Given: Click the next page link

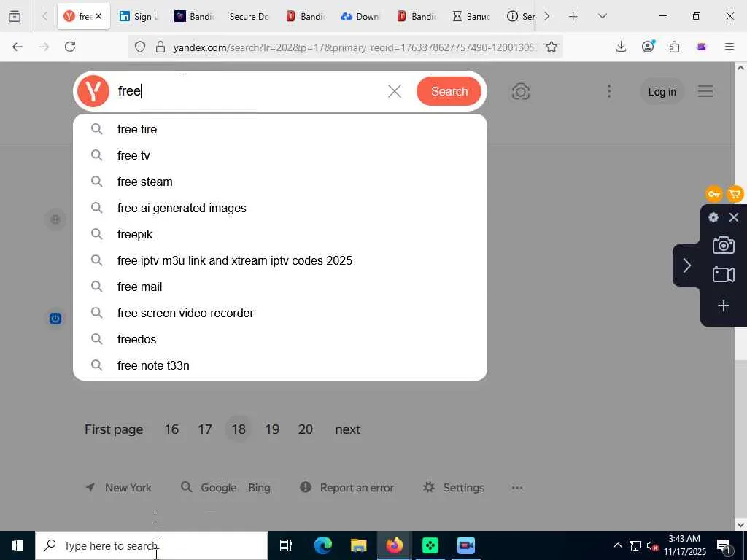Looking at the screenshot, I should coord(348,429).
